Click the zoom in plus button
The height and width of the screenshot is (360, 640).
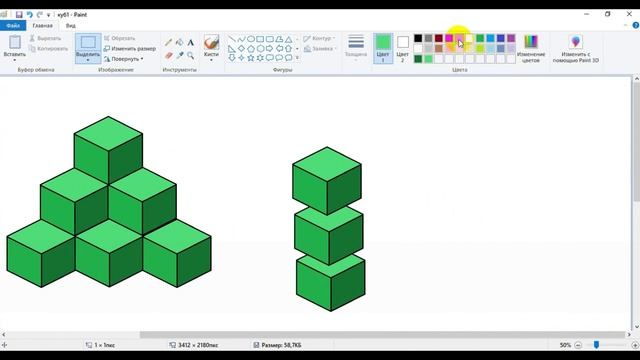(635, 345)
